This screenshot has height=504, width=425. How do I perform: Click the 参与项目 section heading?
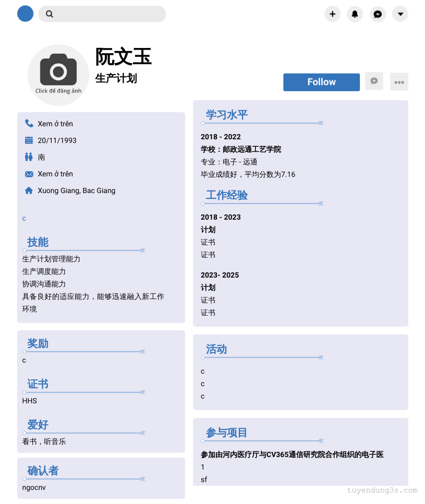point(226,433)
